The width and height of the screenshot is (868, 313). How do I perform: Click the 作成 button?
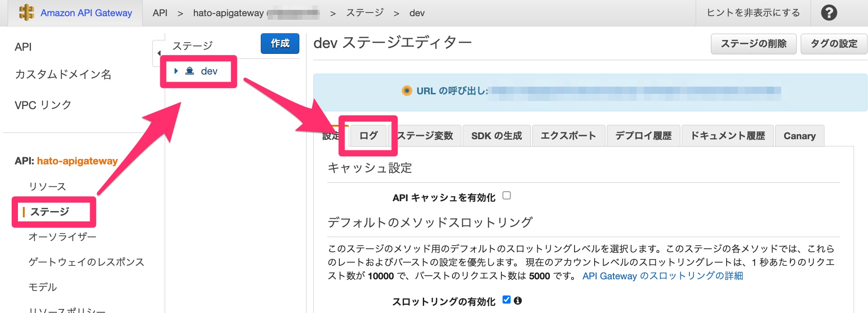(280, 44)
